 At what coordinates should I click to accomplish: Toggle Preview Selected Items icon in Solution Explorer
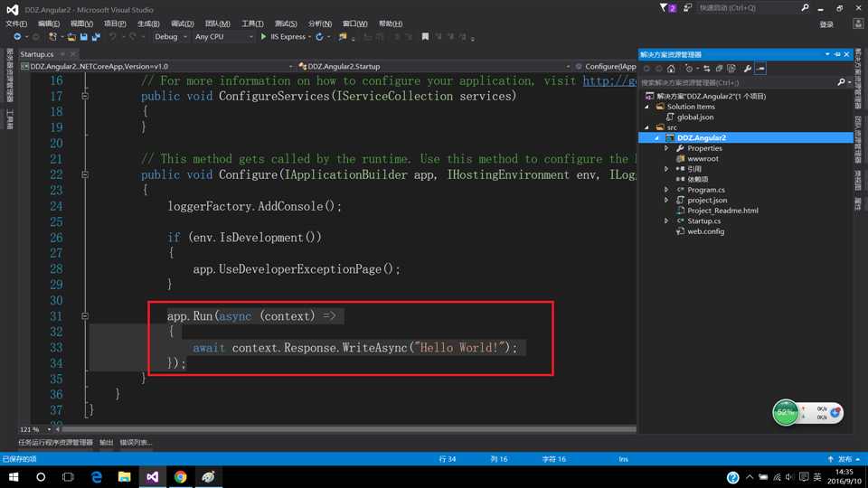pos(760,69)
